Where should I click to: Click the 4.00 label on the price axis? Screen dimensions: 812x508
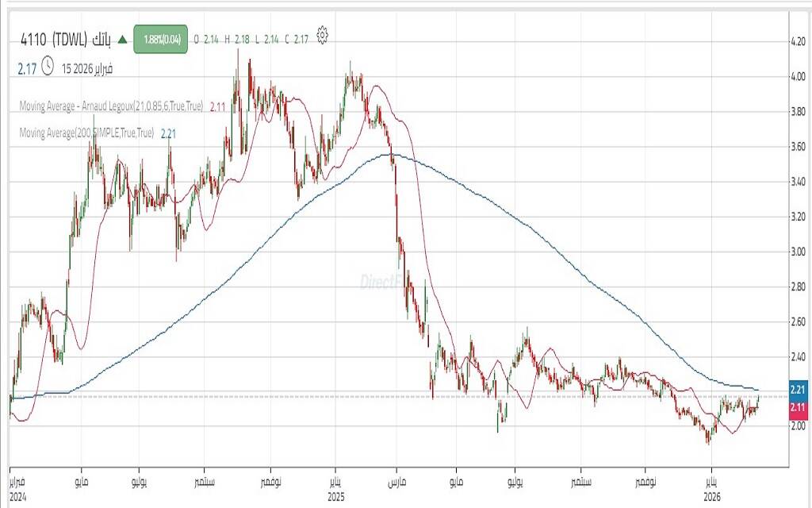point(798,77)
